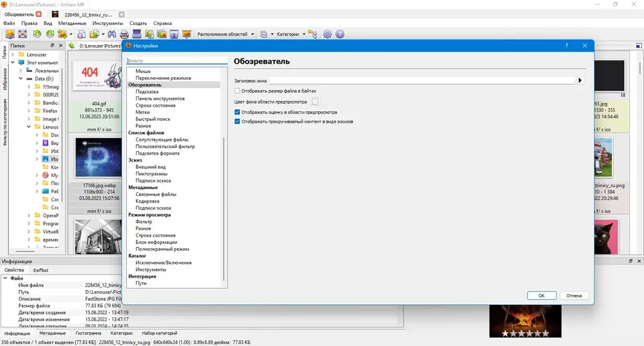Collapse the Data (D:) drive node
The width and height of the screenshot is (644, 346).
tap(21, 78)
